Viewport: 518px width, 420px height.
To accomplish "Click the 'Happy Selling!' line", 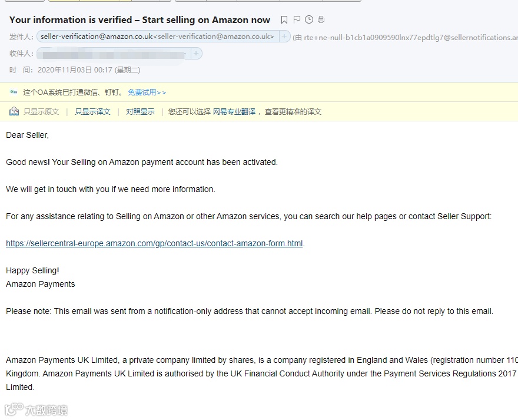I will pyautogui.click(x=32, y=270).
